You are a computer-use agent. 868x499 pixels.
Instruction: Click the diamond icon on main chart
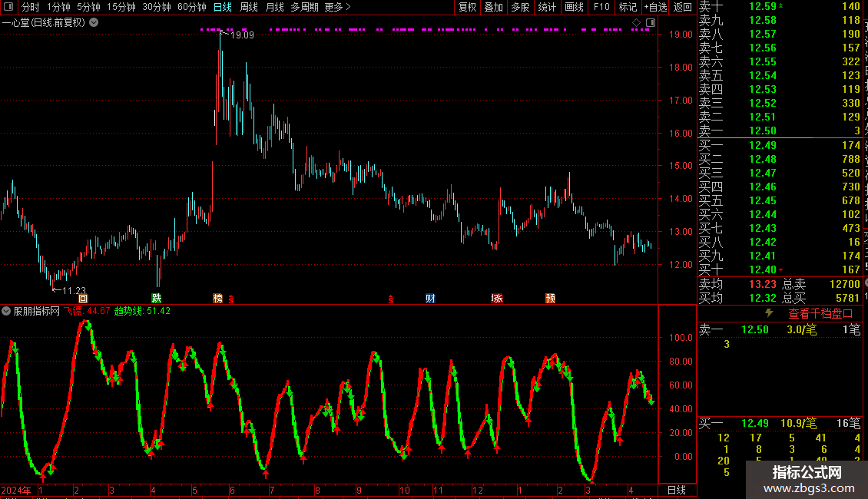636,23
